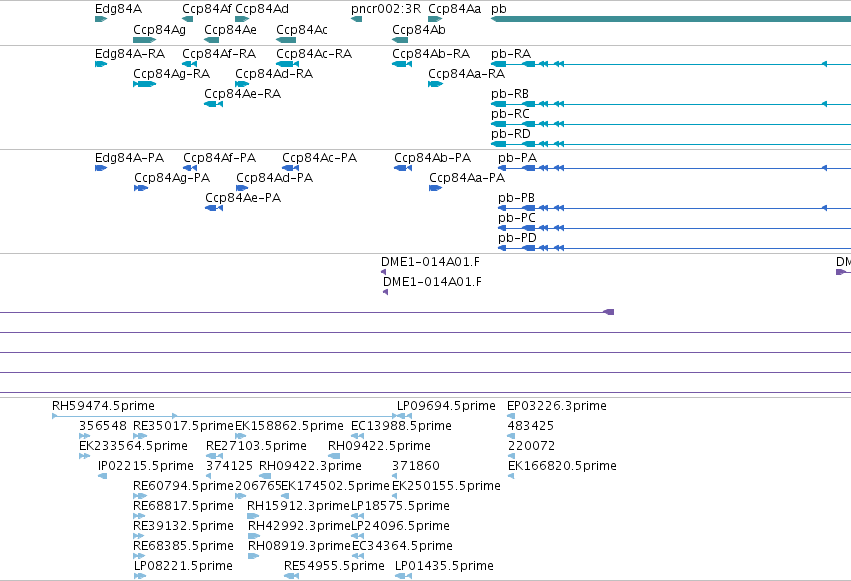The width and height of the screenshot is (851, 581).
Task: Select the RH59474.5prime EST label
Action: point(103,406)
